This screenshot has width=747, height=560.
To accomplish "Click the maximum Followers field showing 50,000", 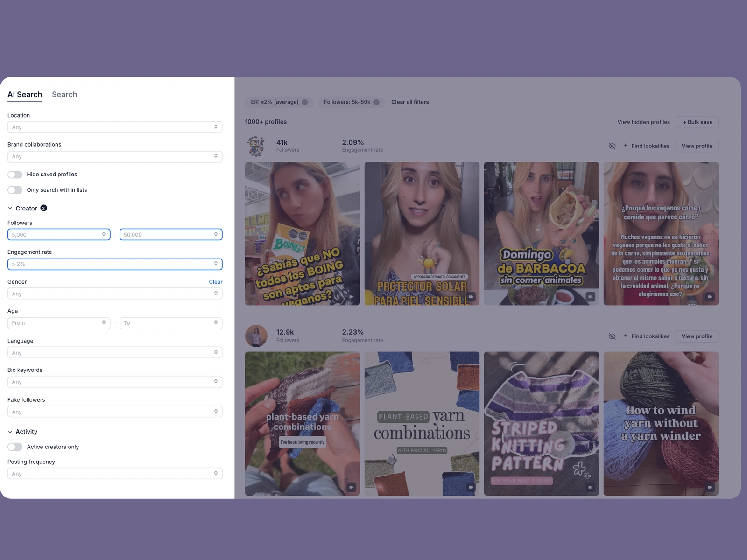I will pyautogui.click(x=171, y=234).
